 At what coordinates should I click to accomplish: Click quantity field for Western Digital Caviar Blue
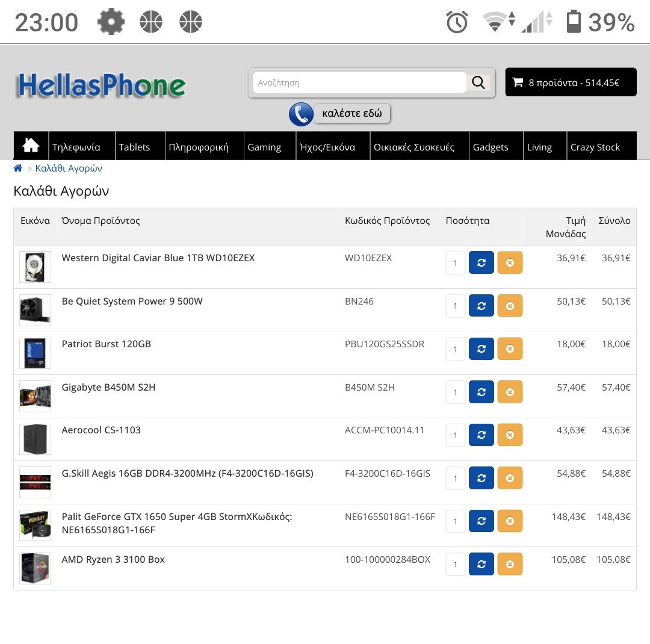(x=456, y=263)
